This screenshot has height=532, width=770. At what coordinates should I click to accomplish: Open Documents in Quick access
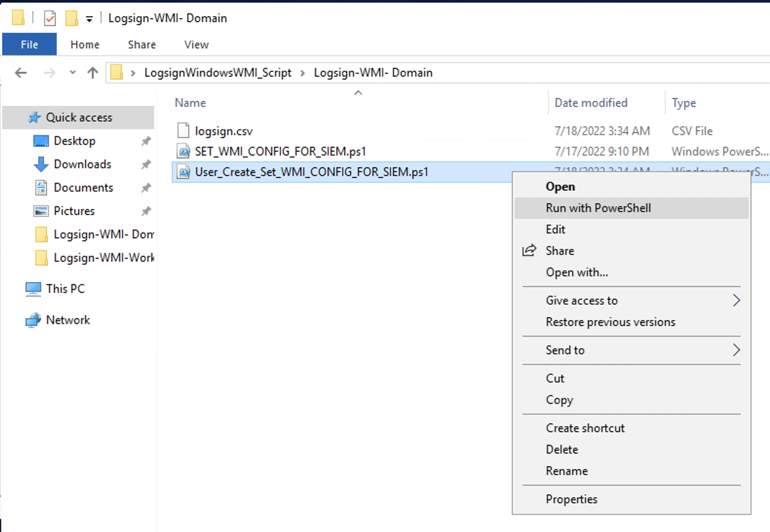point(83,188)
